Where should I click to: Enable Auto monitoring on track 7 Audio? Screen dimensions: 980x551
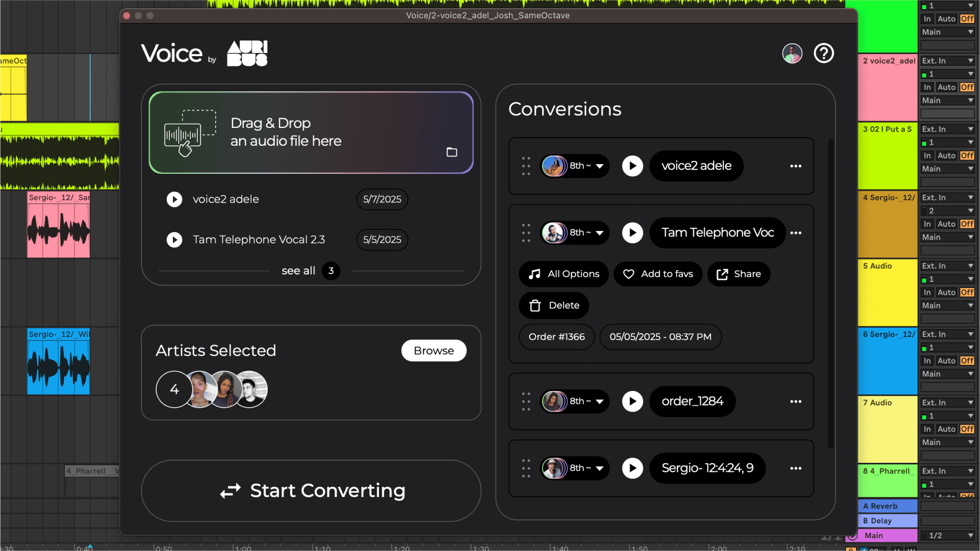[x=946, y=429]
